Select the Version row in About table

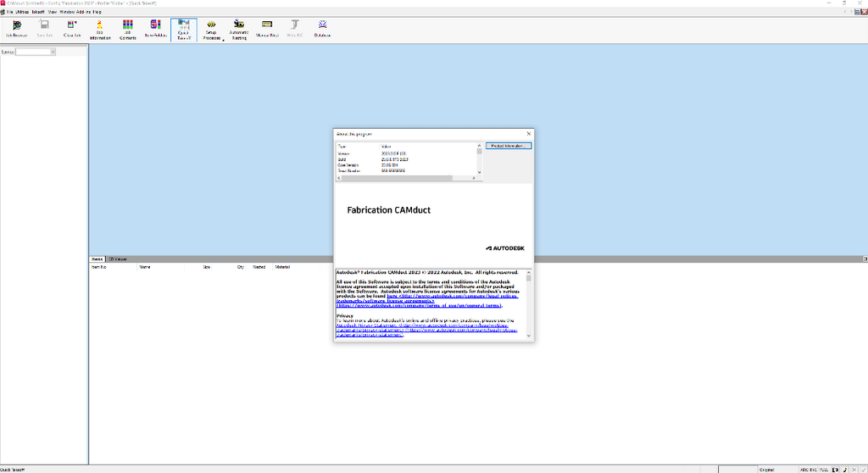click(406, 153)
